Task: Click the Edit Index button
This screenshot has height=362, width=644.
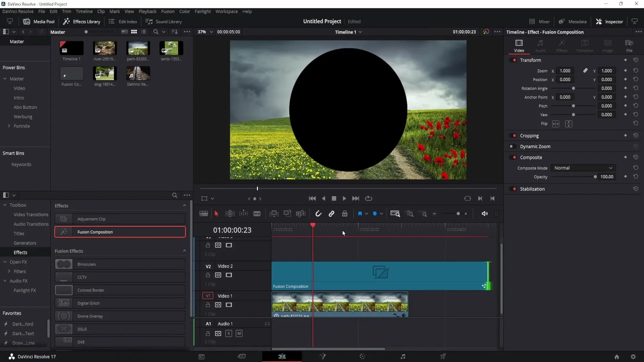Action: click(123, 21)
